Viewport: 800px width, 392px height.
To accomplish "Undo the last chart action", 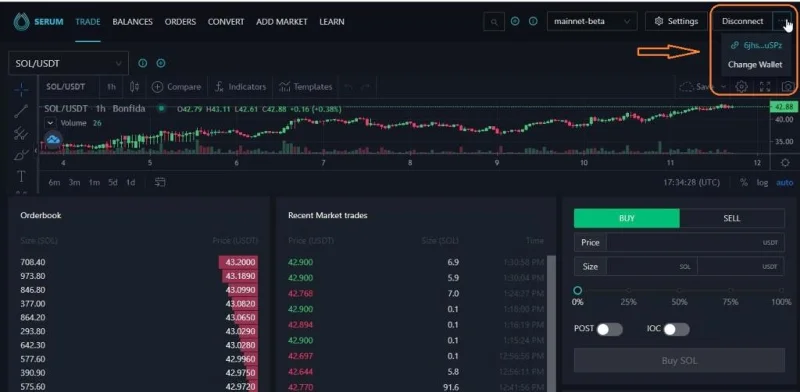I will [x=348, y=87].
